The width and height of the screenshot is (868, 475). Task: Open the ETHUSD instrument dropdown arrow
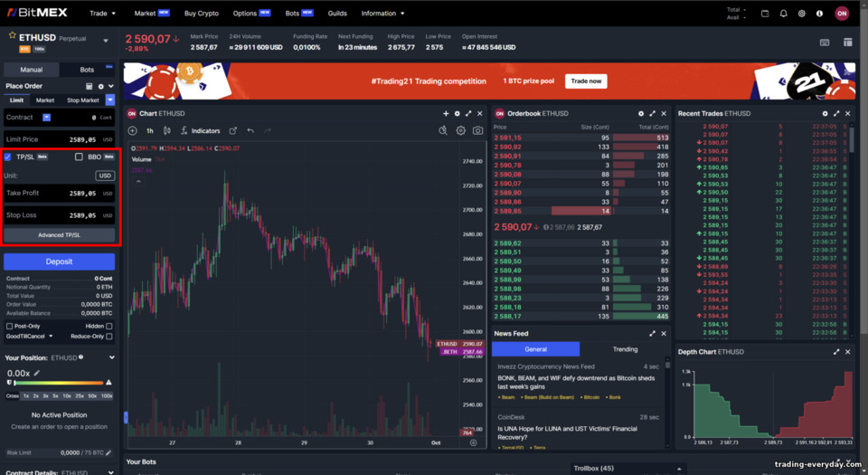pos(106,41)
